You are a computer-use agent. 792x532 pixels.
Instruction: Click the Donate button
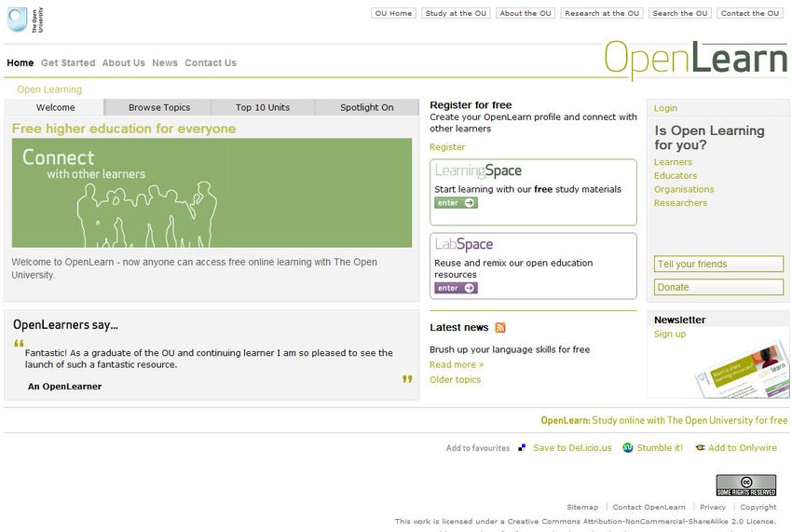718,287
